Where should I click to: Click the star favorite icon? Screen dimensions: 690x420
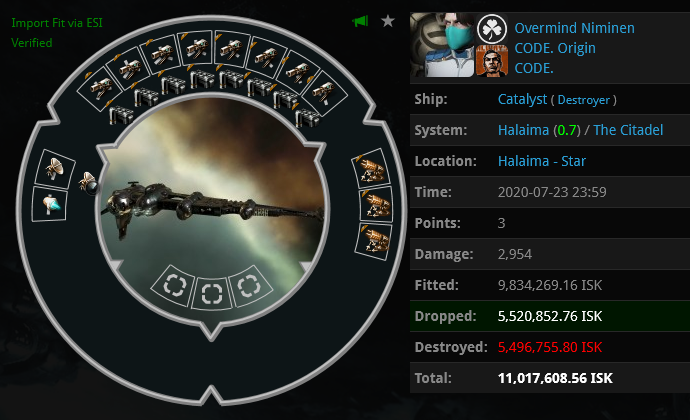pos(388,21)
